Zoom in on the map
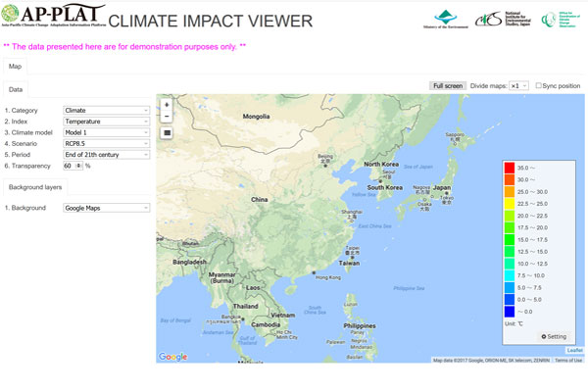The image size is (588, 392). tap(167, 104)
